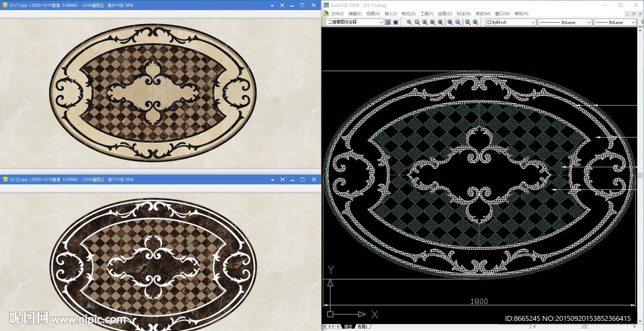This screenshot has width=644, height=331.
Task: Open the 修改(M) menu
Action: click(483, 14)
